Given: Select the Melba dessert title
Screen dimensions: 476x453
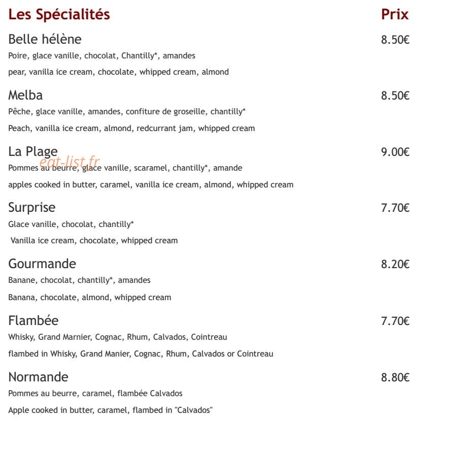Looking at the screenshot, I should click(x=25, y=95).
